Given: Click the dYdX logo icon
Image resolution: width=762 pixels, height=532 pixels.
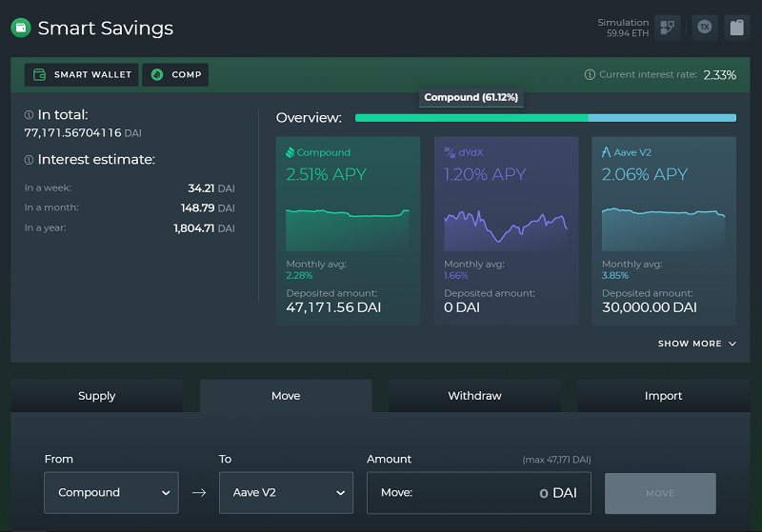Looking at the screenshot, I should tap(450, 152).
